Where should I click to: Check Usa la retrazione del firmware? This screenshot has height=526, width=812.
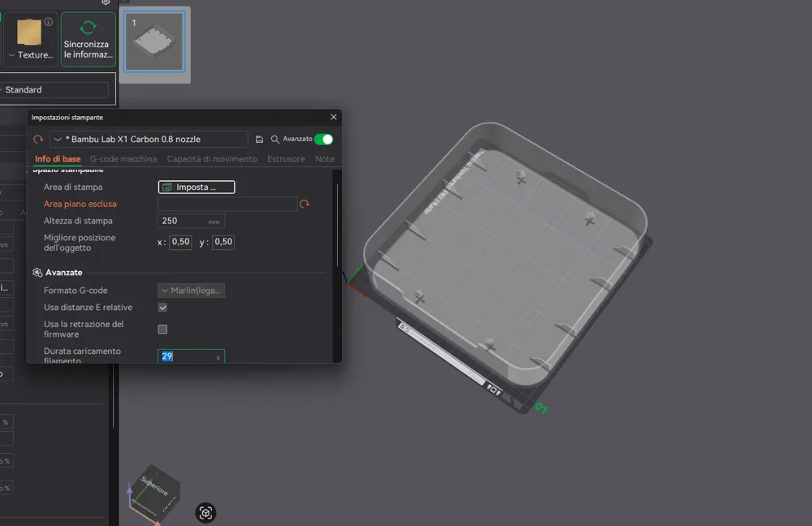click(x=162, y=330)
